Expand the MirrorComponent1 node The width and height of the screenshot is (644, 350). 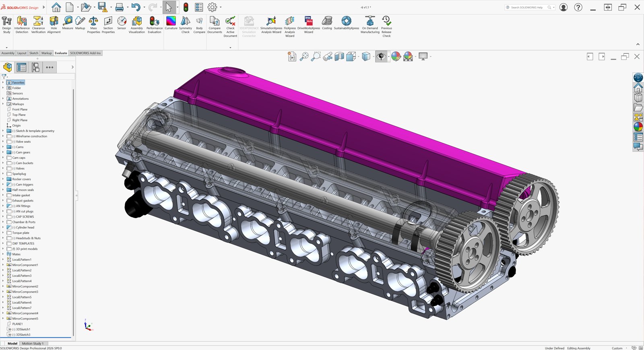coord(3,265)
